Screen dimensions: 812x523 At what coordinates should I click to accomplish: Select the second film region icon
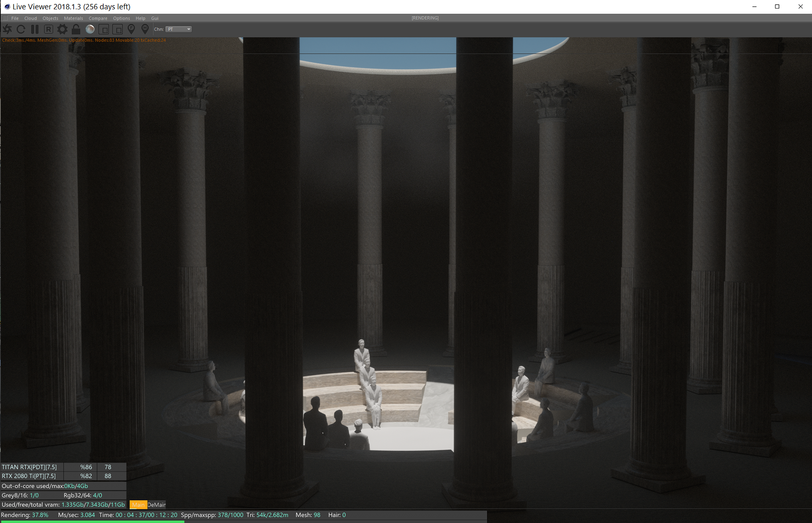coord(118,29)
